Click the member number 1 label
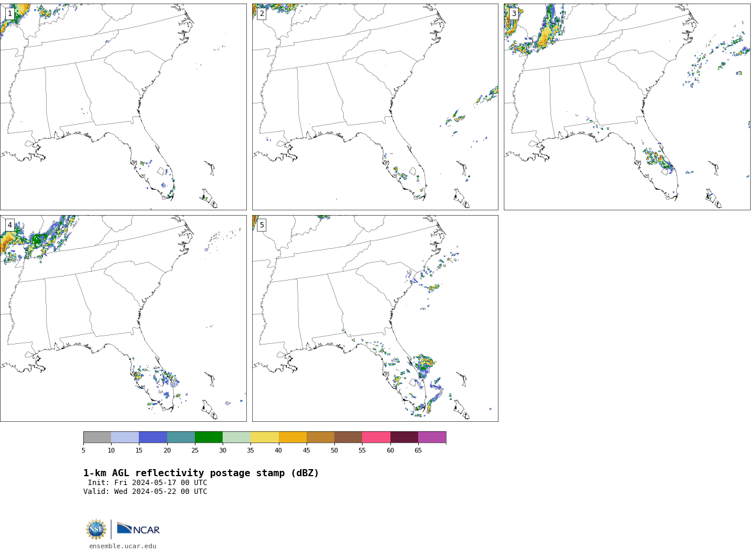This screenshot has height=553, width=756. [9, 14]
